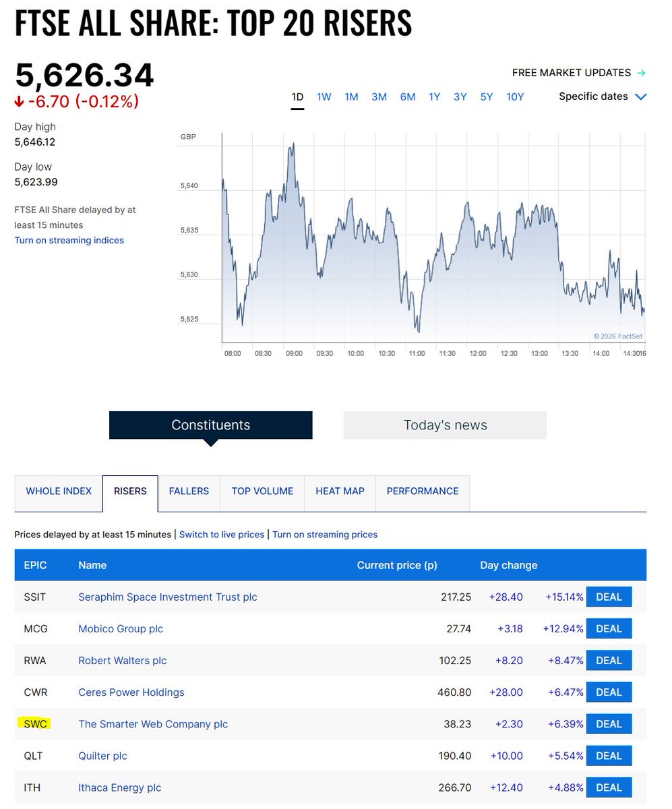This screenshot has width=672, height=809.
Task: Open the Performance tab
Action: [x=423, y=491]
